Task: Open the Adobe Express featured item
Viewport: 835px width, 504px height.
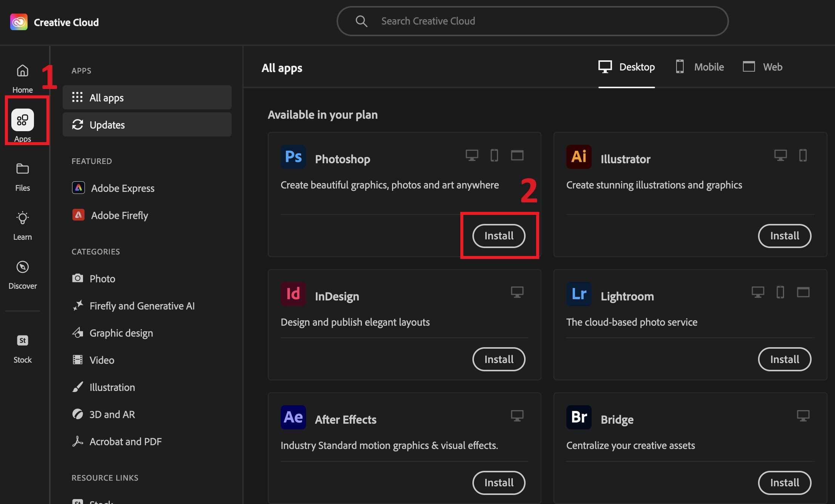Action: [123, 188]
